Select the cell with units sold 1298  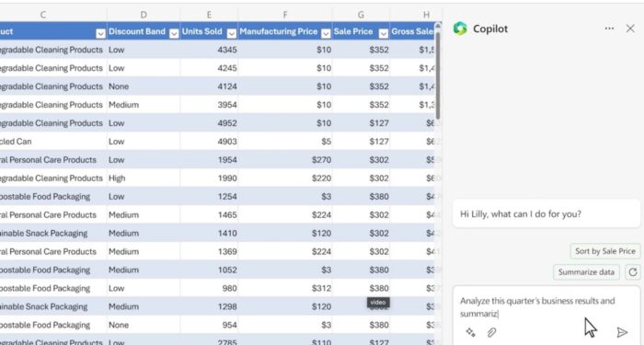pos(209,306)
